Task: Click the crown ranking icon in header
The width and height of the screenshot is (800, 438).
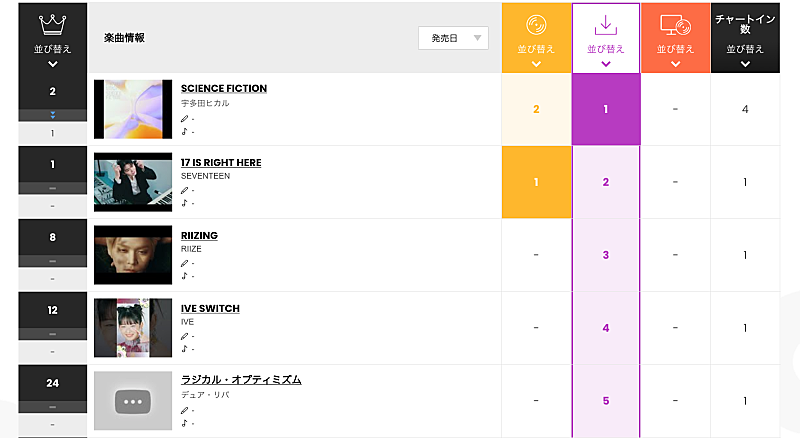Action: 52,25
